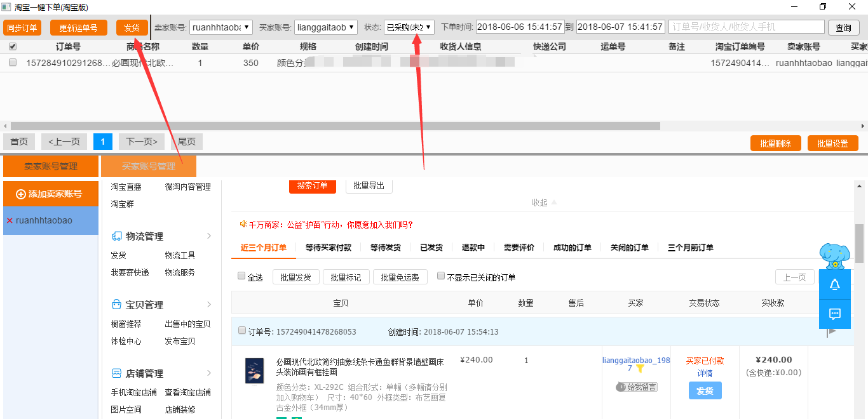
Task: Select the 退款中 tab
Action: coord(473,248)
